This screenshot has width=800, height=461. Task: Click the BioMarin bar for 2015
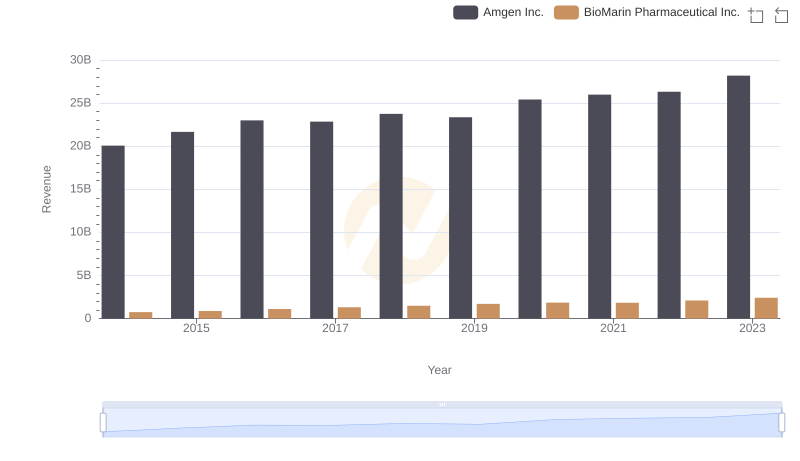[x=210, y=315]
